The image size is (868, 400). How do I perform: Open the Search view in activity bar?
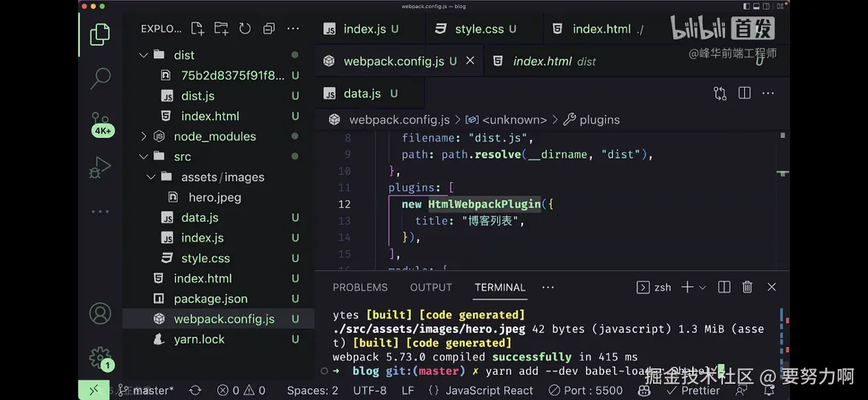[x=100, y=78]
